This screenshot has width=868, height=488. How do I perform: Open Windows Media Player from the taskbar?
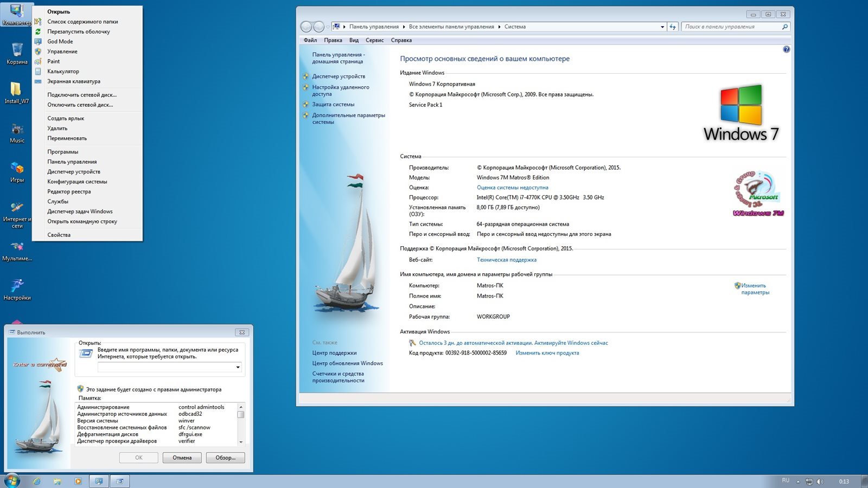tap(78, 481)
